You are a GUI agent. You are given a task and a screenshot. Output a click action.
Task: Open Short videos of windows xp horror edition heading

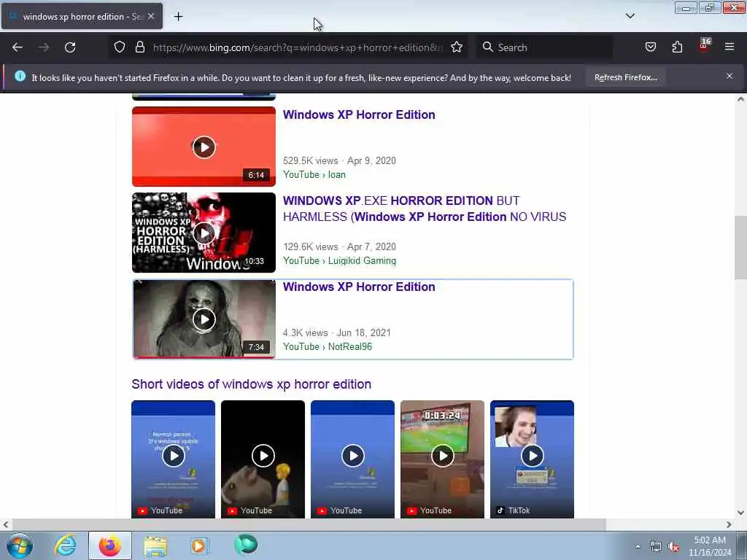click(251, 384)
